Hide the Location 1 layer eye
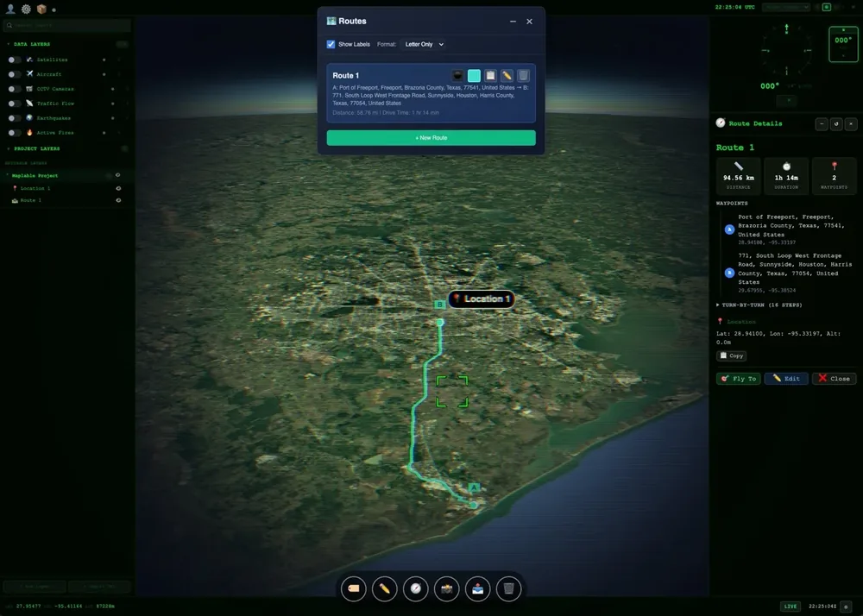 tap(118, 188)
